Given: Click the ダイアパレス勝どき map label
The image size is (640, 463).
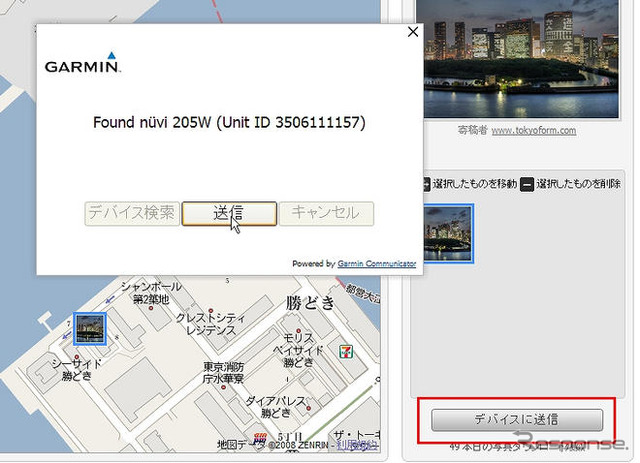Looking at the screenshot, I should (x=276, y=407).
